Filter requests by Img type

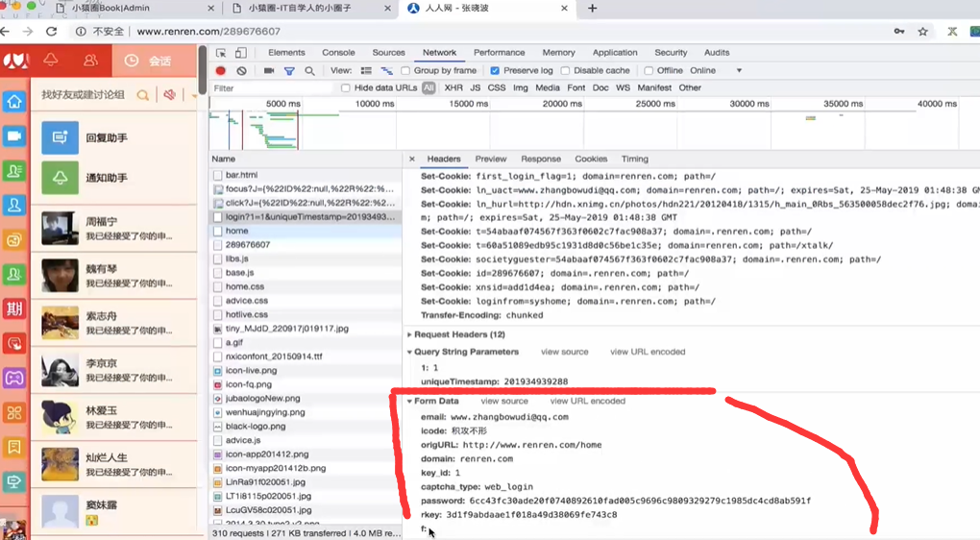click(x=520, y=88)
